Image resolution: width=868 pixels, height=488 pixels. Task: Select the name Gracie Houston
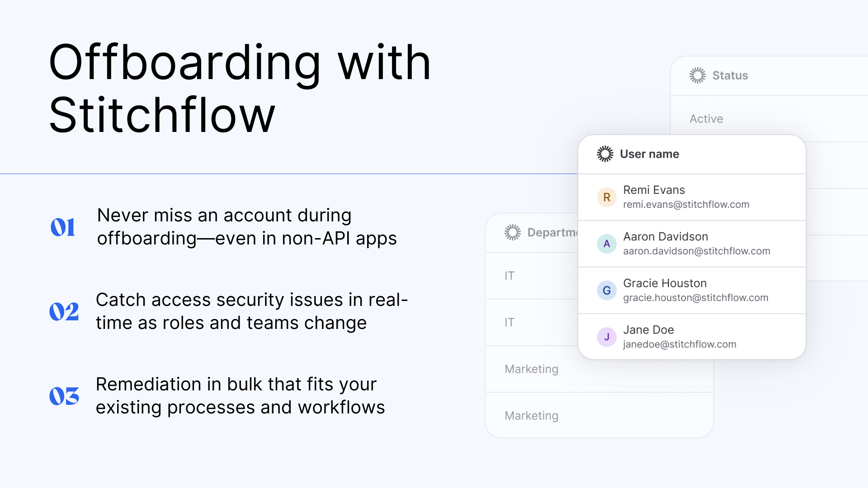click(665, 283)
